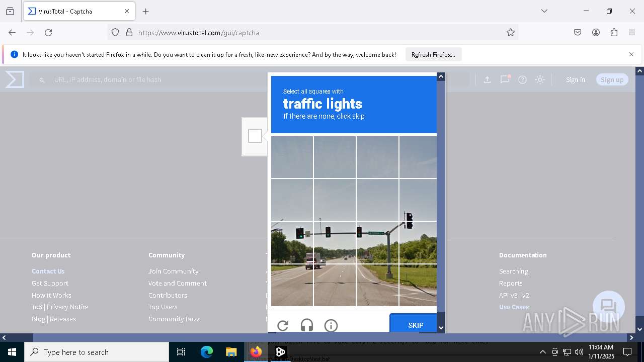Open the How It Works link
This screenshot has width=644, height=362.
pyautogui.click(x=51, y=295)
